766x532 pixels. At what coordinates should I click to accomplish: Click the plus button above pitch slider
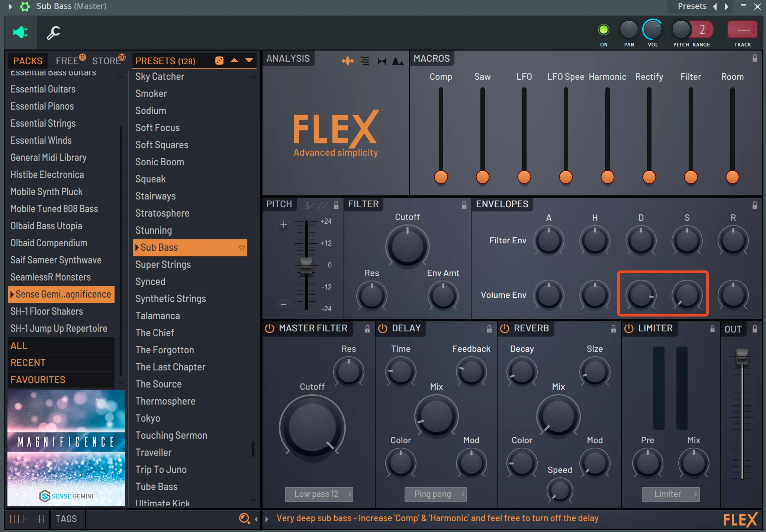[x=284, y=224]
